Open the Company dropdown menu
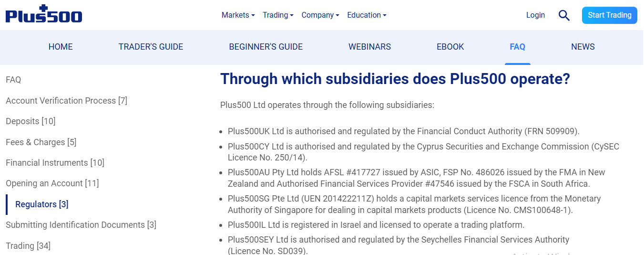The width and height of the screenshot is (644, 255). 320,15
